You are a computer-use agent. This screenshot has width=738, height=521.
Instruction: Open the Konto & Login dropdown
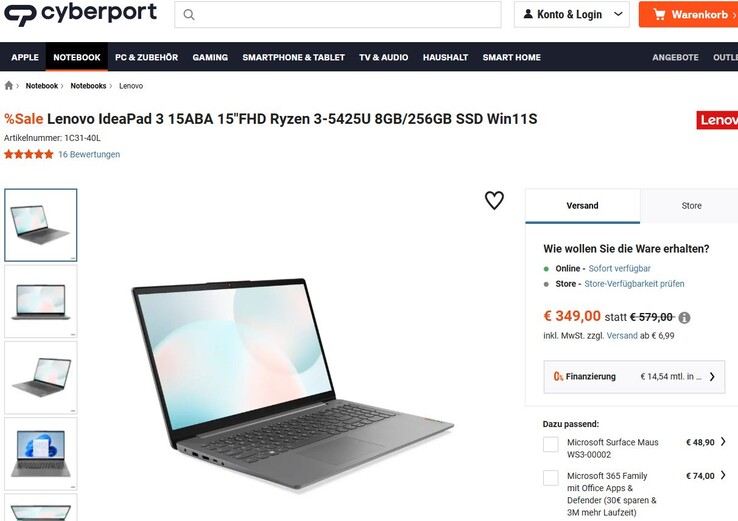click(x=571, y=15)
